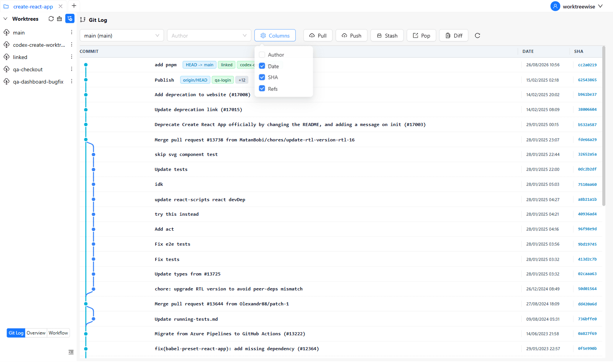The height and width of the screenshot is (364, 613).
Task: Open the more options menu for linked worktree
Action: (72, 57)
